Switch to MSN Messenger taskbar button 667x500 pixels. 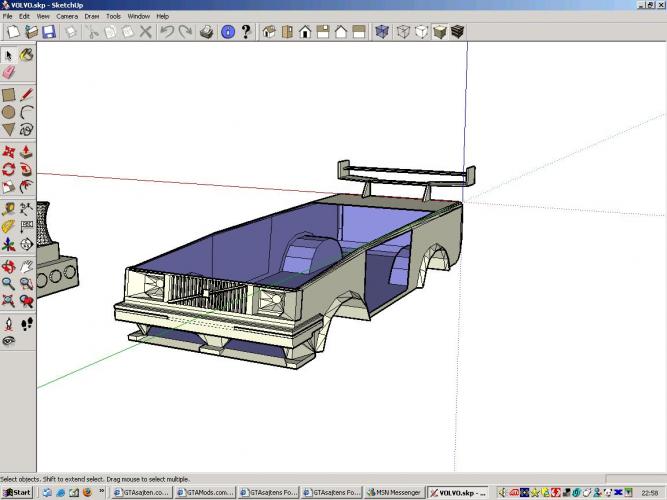pos(394,492)
